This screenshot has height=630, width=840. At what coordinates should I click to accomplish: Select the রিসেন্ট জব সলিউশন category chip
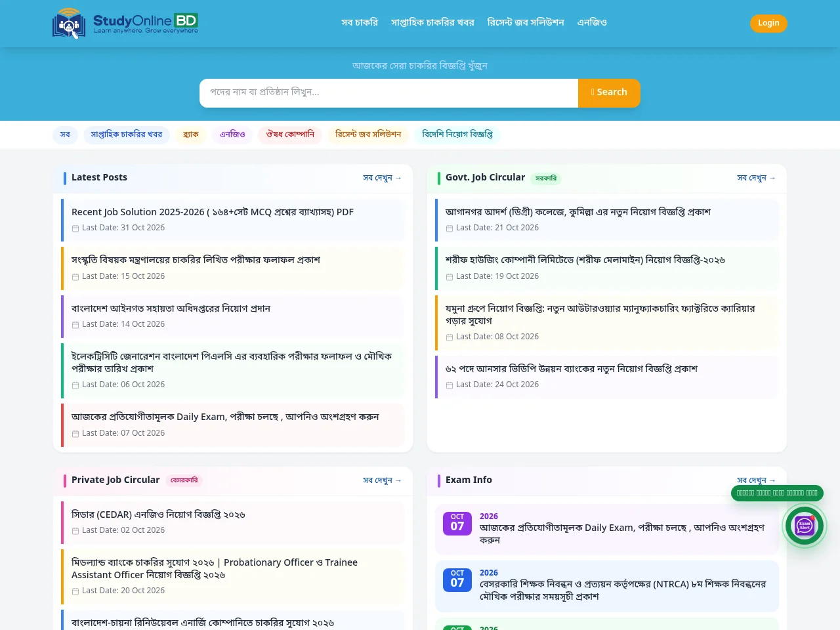coord(368,135)
